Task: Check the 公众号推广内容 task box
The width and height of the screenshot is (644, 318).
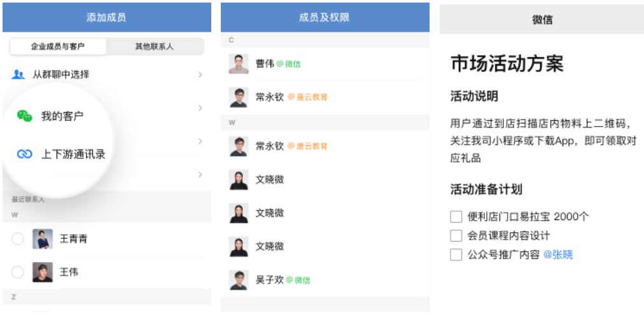Action: [x=456, y=255]
